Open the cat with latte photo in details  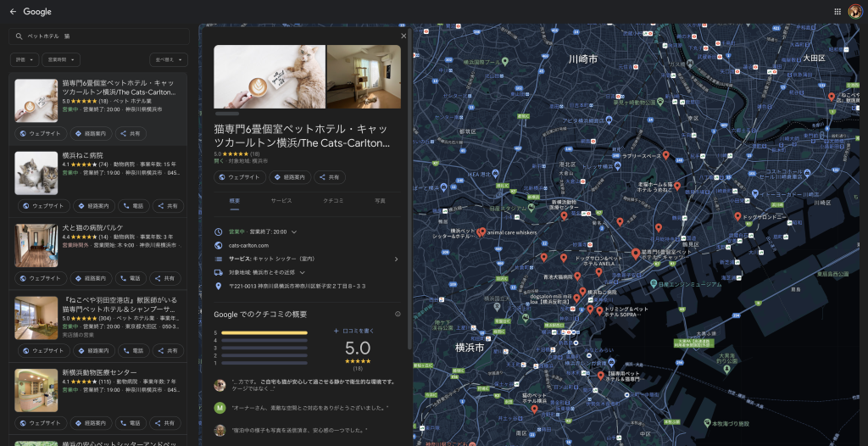(270, 76)
